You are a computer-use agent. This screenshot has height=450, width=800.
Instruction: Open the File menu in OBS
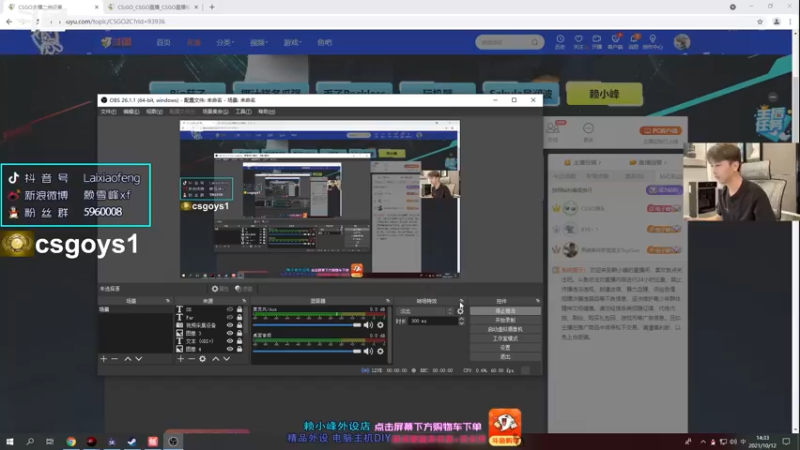click(108, 112)
